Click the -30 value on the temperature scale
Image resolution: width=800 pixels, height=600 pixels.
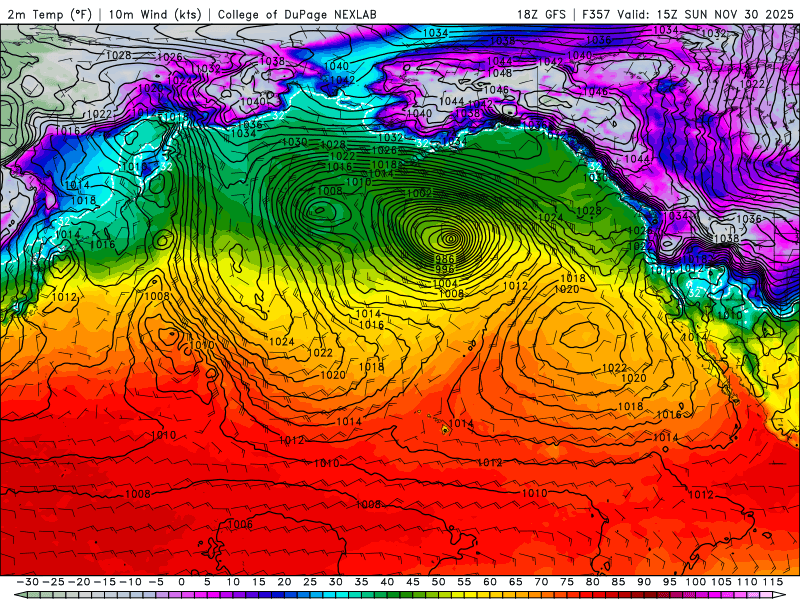28,582
